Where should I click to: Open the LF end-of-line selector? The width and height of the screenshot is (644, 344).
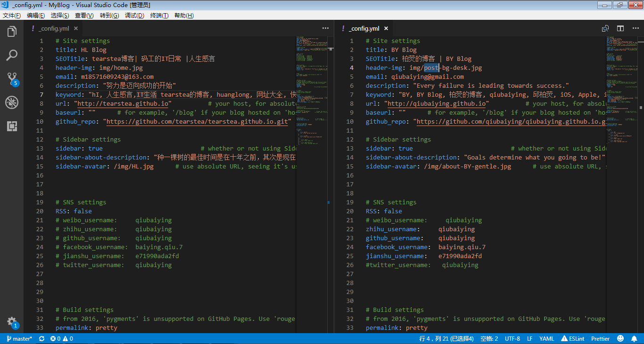(530, 339)
